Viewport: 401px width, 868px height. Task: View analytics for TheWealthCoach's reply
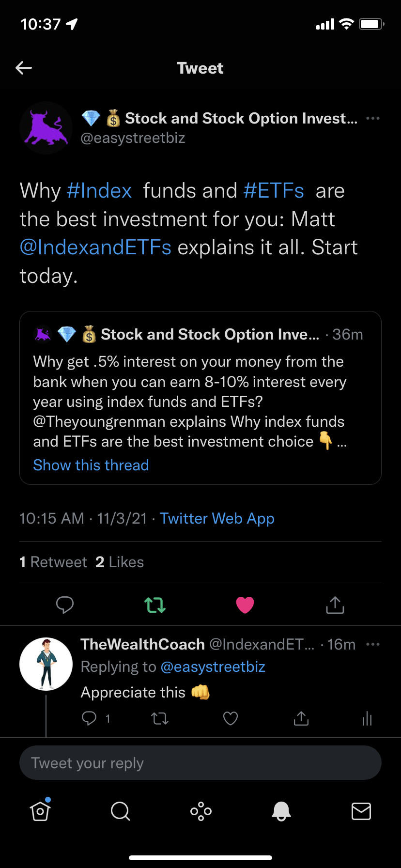pyautogui.click(x=367, y=718)
